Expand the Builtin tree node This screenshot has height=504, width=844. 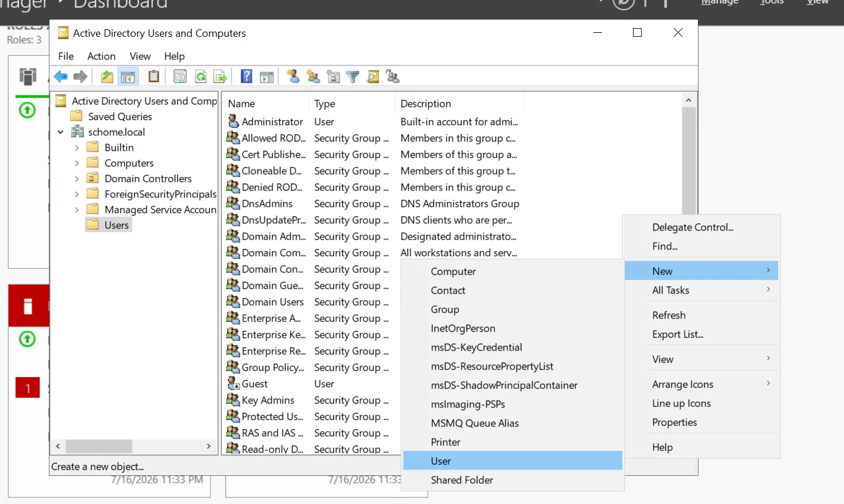pyautogui.click(x=77, y=148)
